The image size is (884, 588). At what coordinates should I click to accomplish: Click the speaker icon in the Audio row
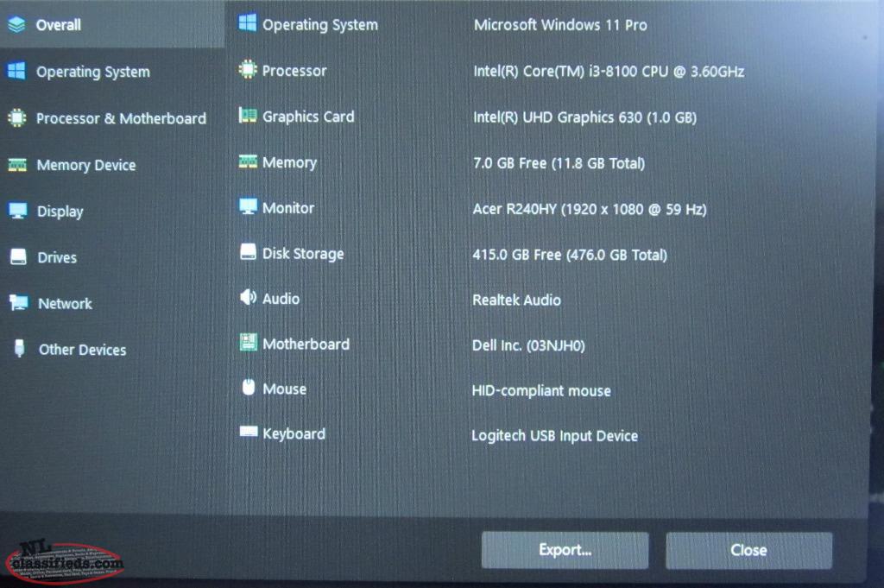pos(248,297)
